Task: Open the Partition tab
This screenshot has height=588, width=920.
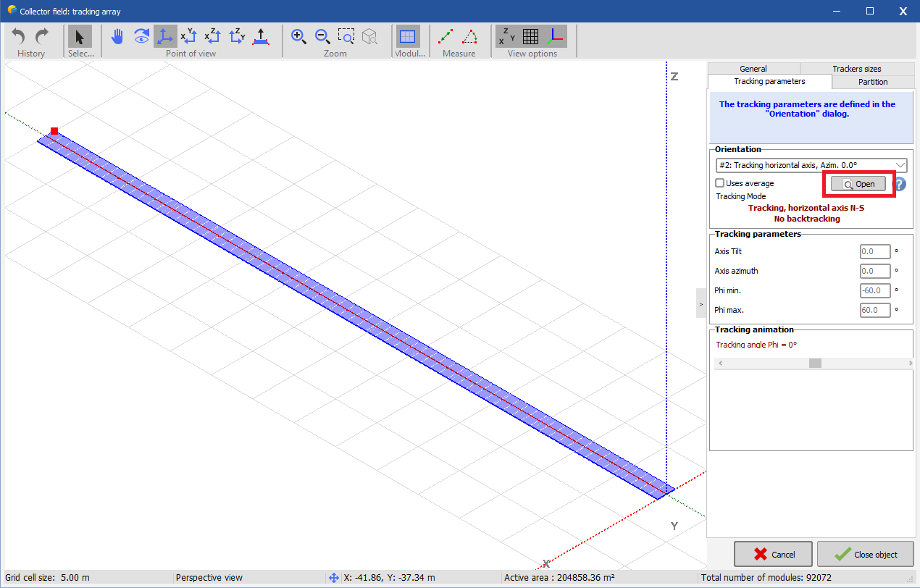Action: (872, 81)
